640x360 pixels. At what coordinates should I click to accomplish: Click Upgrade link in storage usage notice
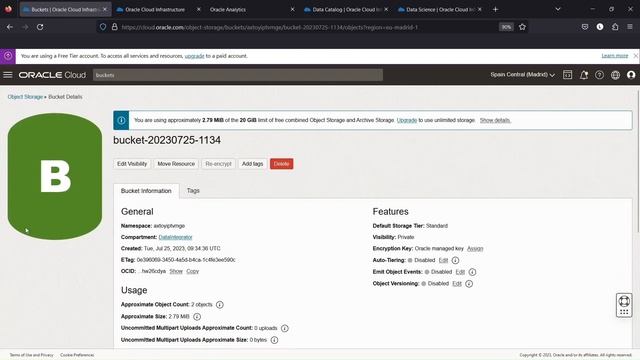pos(407,120)
